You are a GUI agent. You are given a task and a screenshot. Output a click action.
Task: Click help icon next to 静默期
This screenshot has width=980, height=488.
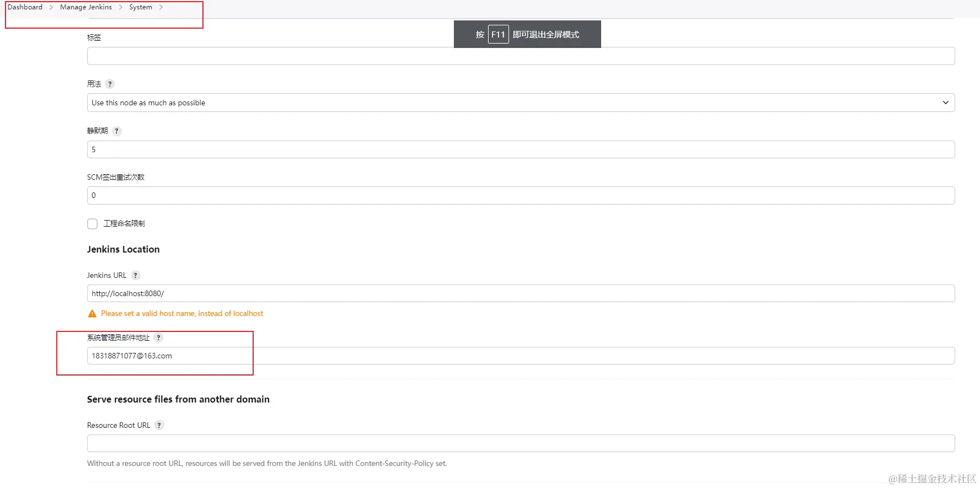[x=116, y=131]
